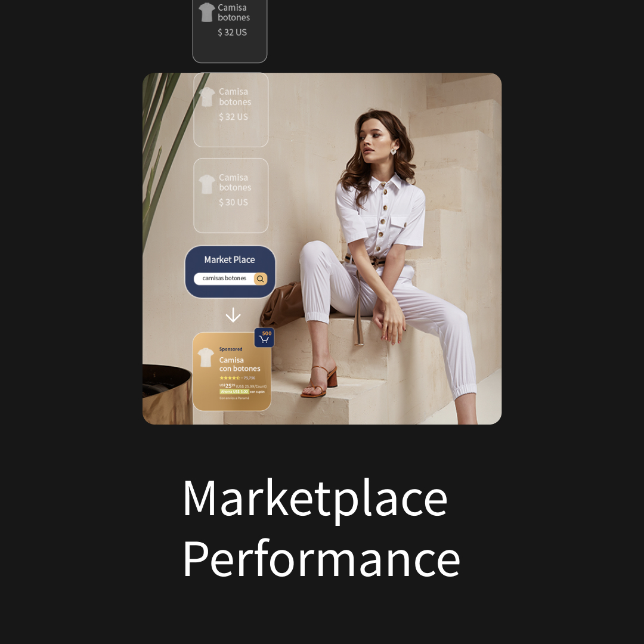Click the 73,736 review count
Image resolution: width=644 pixels, height=644 pixels.
[249, 378]
